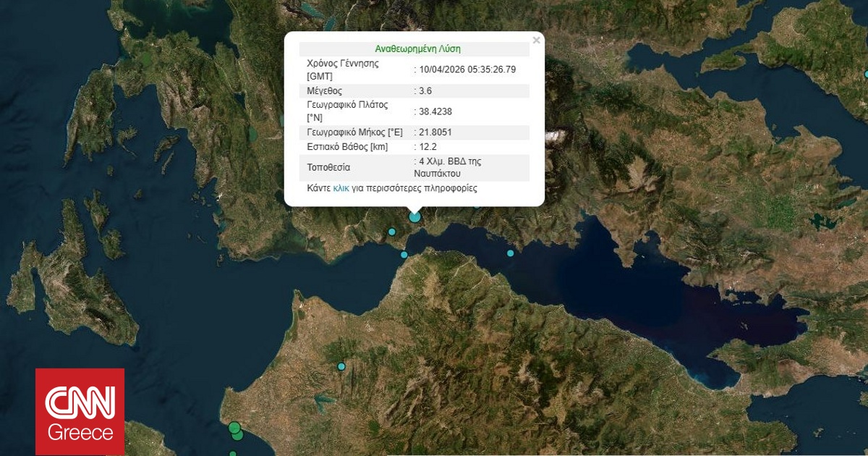The height and width of the screenshot is (456, 868).
Task: Click the earthquake marker in the Rio strait
Action: 404,255
